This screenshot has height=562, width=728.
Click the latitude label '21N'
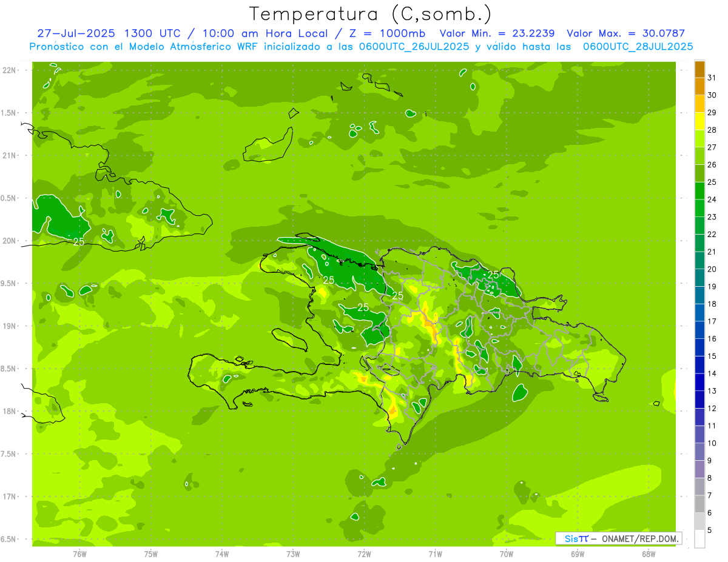(10, 156)
